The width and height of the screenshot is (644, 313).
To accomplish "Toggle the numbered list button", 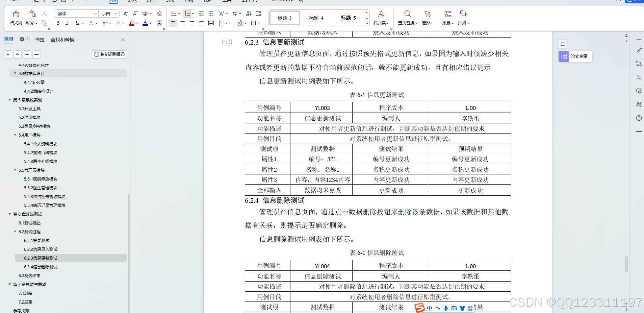I will tap(187, 14).
